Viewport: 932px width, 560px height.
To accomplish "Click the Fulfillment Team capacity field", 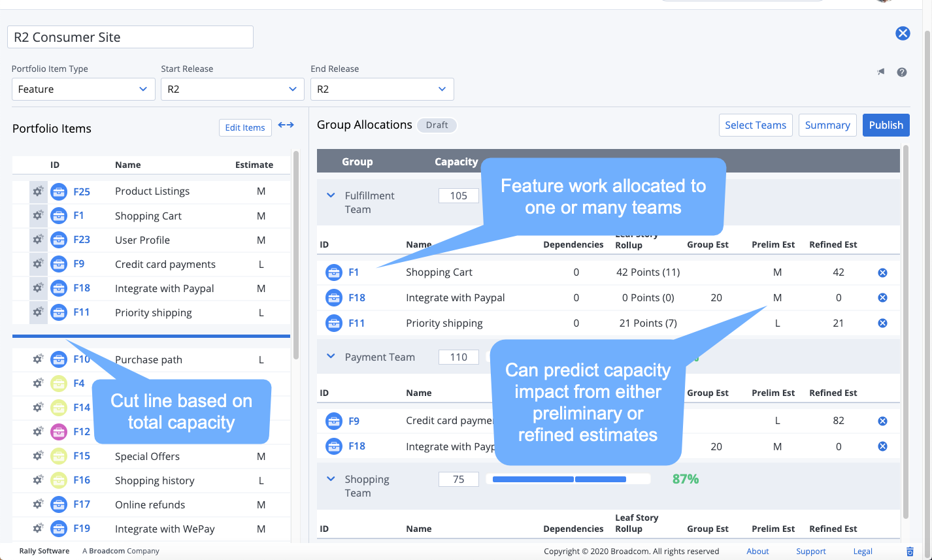I will (458, 196).
